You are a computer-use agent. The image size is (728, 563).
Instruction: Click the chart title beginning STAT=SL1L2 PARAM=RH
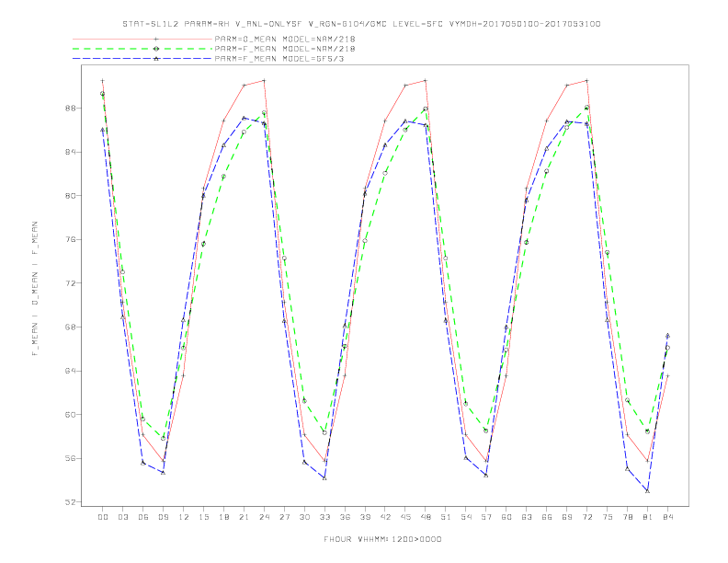coord(361,24)
